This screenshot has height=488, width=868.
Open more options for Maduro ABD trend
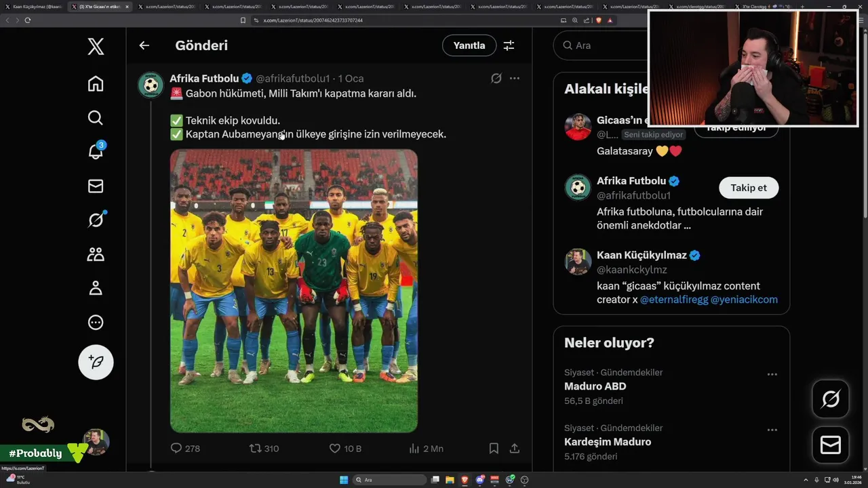[x=772, y=374]
